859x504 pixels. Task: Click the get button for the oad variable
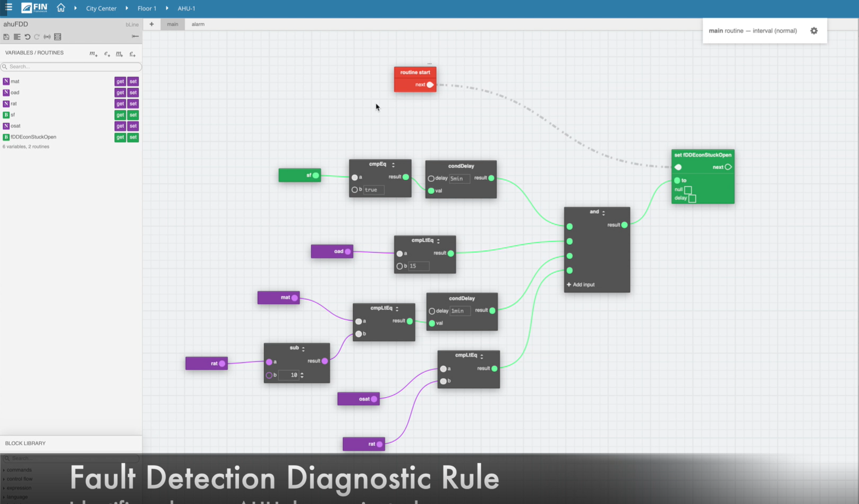coord(120,92)
